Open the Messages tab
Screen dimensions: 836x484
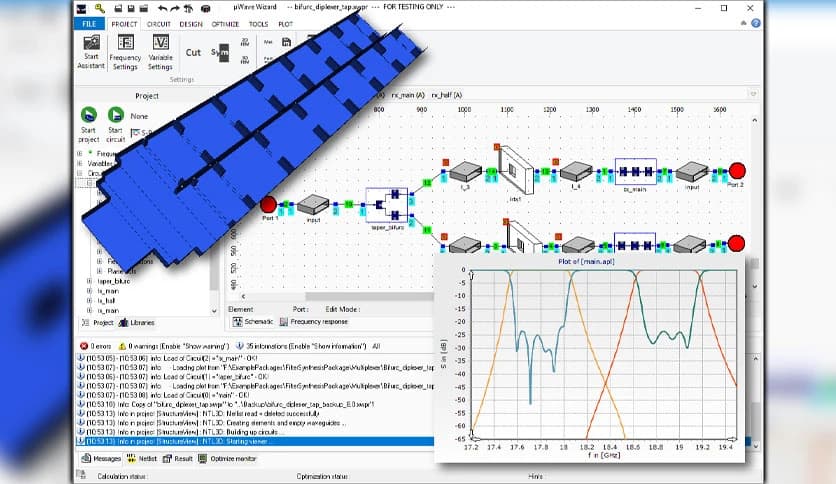101,458
